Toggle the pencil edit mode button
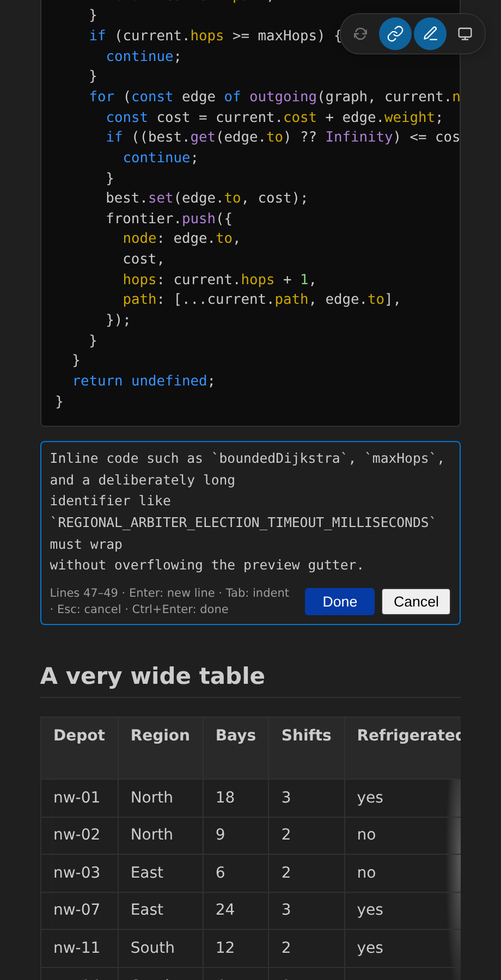501x980 pixels. point(430,34)
